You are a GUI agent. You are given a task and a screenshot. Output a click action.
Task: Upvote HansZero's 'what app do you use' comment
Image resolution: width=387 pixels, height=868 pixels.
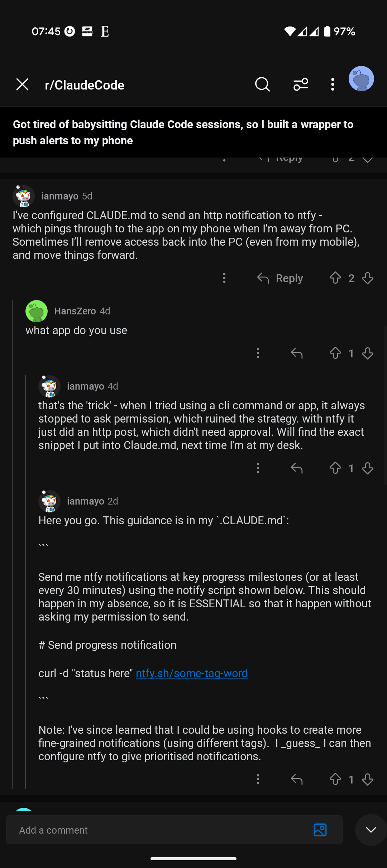335,353
